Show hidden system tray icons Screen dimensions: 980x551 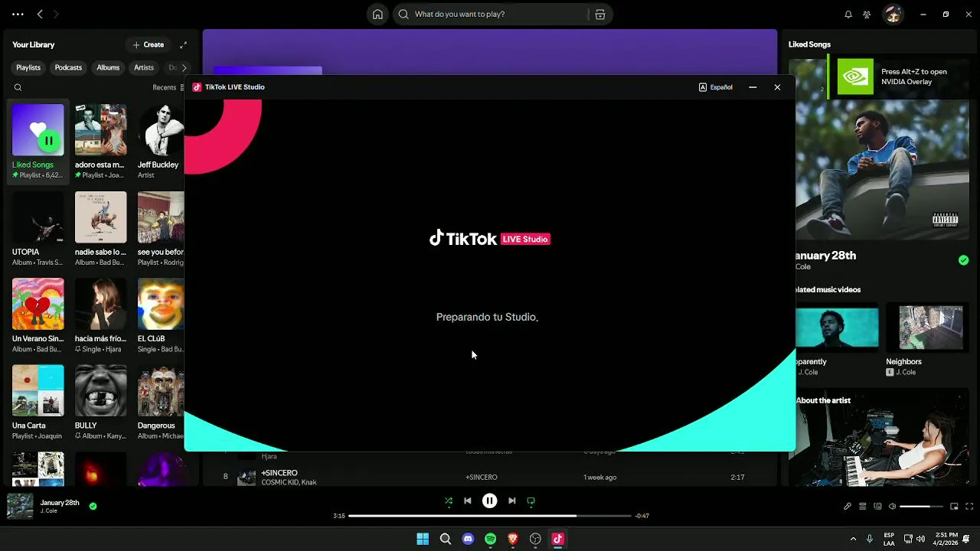tap(853, 539)
